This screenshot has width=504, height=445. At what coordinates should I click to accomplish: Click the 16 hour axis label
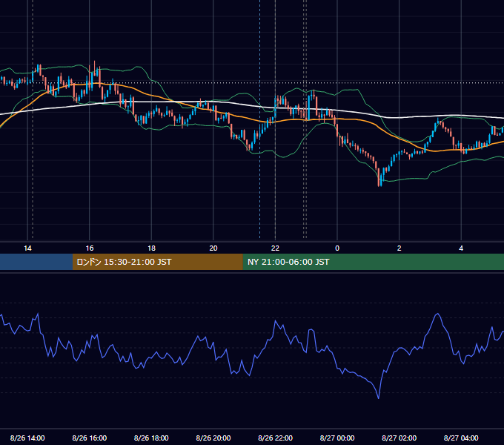(x=90, y=248)
